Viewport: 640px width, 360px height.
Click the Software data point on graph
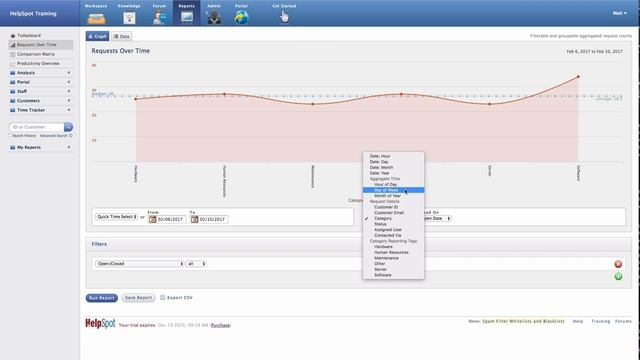(578, 76)
